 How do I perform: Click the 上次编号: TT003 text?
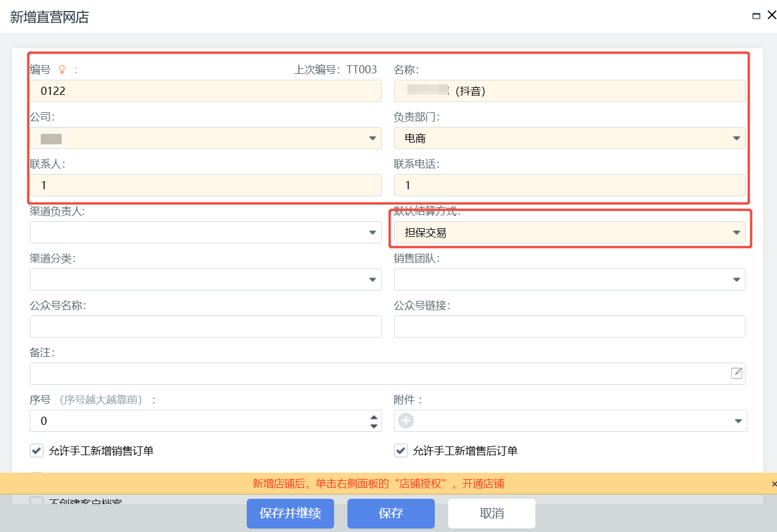(x=336, y=70)
